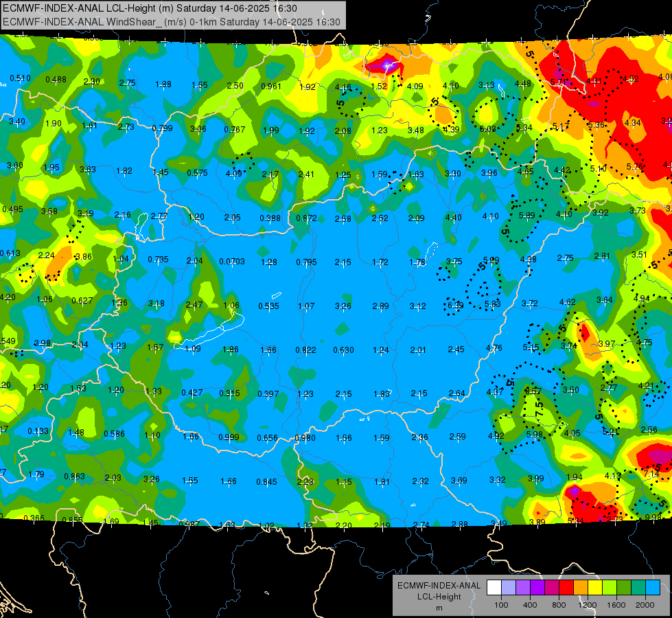Click the red legend swatch
This screenshot has width=672, height=618.
566,588
